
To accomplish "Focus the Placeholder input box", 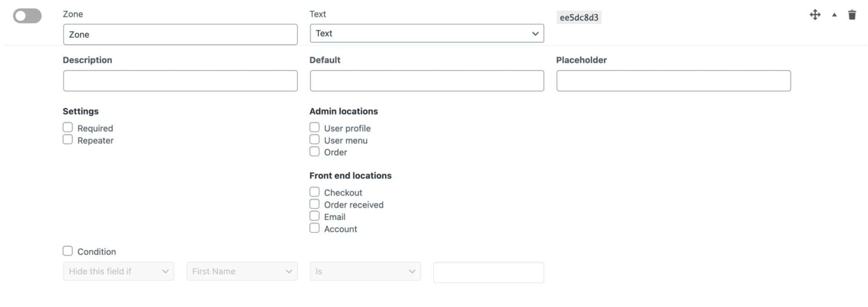I will [673, 80].
